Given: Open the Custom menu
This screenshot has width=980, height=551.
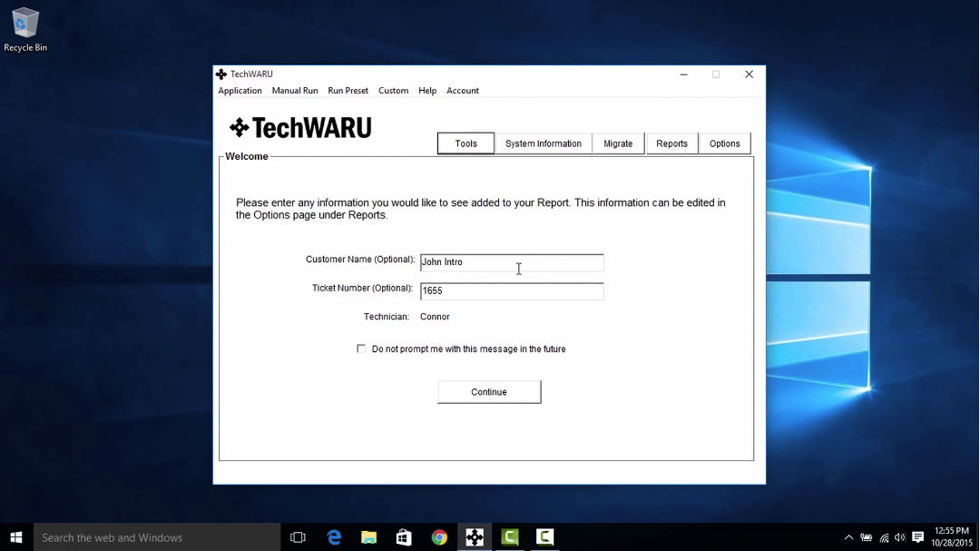Looking at the screenshot, I should point(393,91).
